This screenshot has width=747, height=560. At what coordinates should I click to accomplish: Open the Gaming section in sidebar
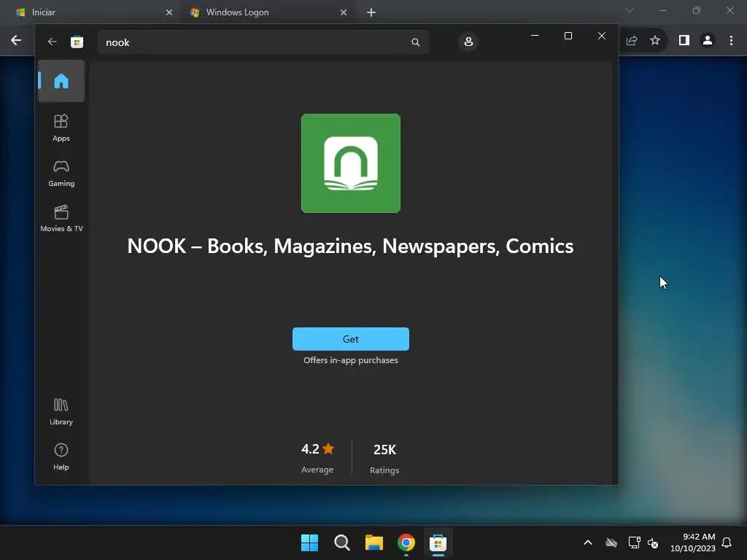point(61,174)
